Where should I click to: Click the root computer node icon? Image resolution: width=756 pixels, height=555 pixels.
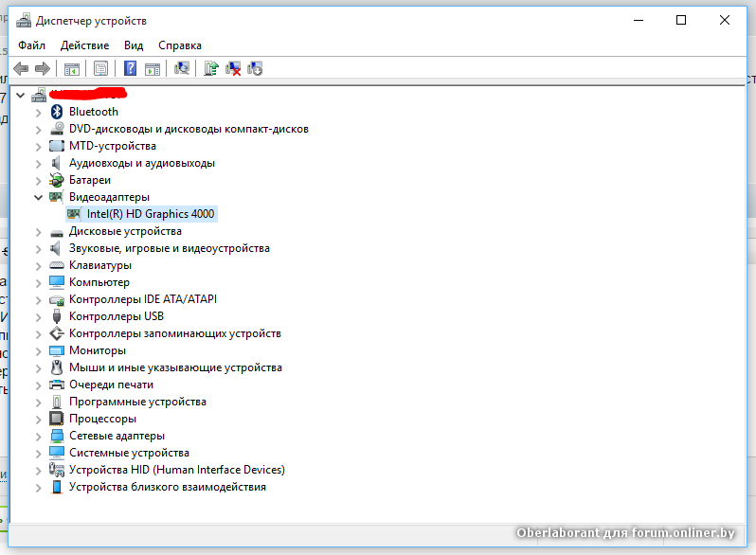39,95
